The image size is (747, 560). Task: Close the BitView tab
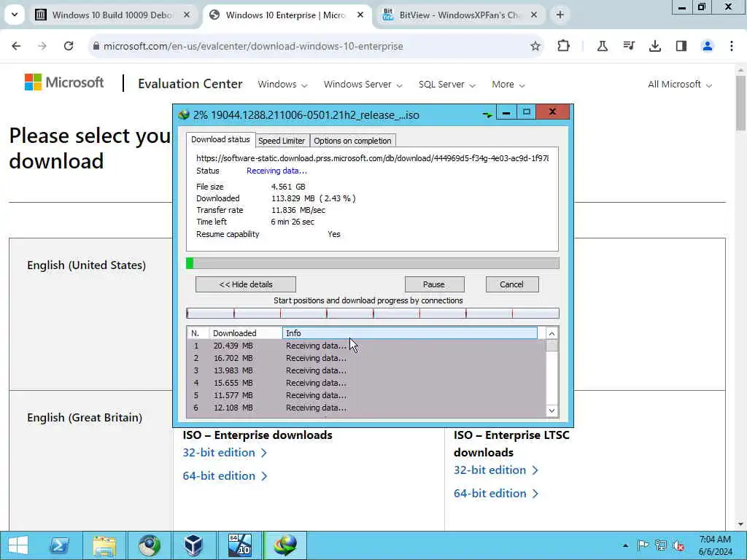point(534,15)
